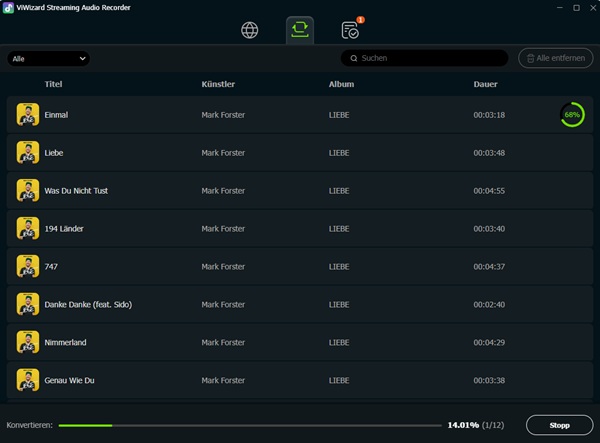Click album cover of '747'

point(28,266)
